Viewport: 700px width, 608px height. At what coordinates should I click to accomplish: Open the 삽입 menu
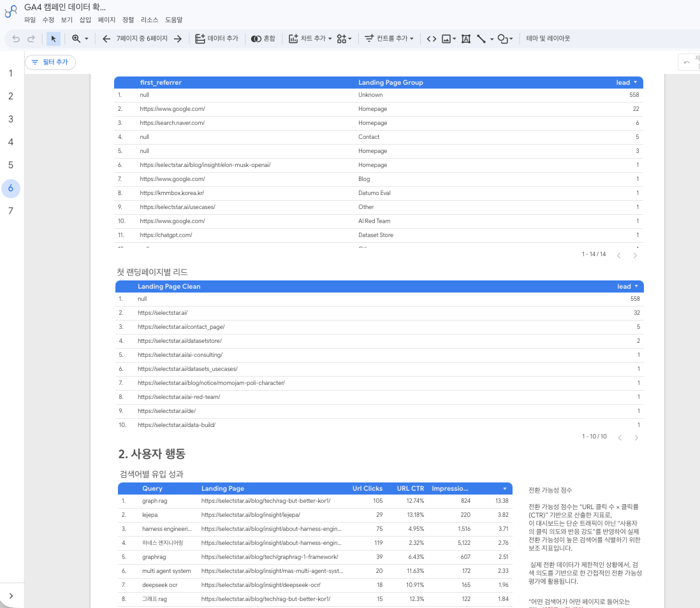click(85, 20)
